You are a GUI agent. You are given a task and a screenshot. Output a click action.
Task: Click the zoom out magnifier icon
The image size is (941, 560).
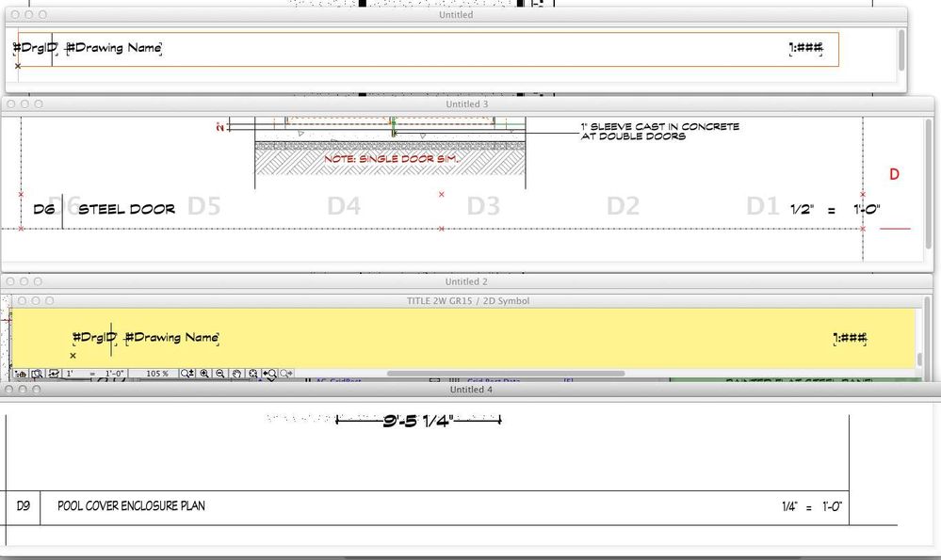(x=220, y=374)
